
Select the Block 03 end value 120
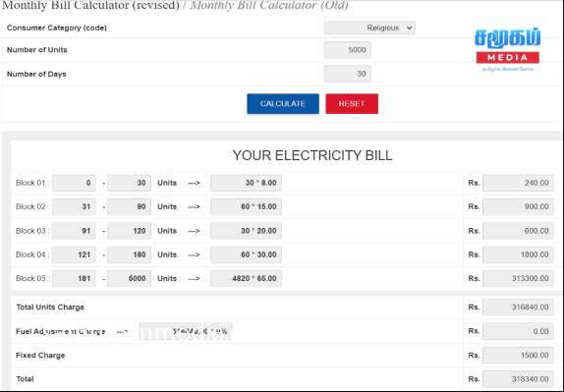point(129,231)
